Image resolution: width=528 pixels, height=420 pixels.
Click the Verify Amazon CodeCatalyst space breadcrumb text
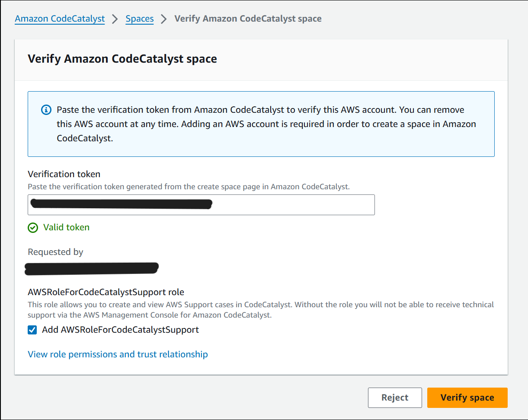248,19
